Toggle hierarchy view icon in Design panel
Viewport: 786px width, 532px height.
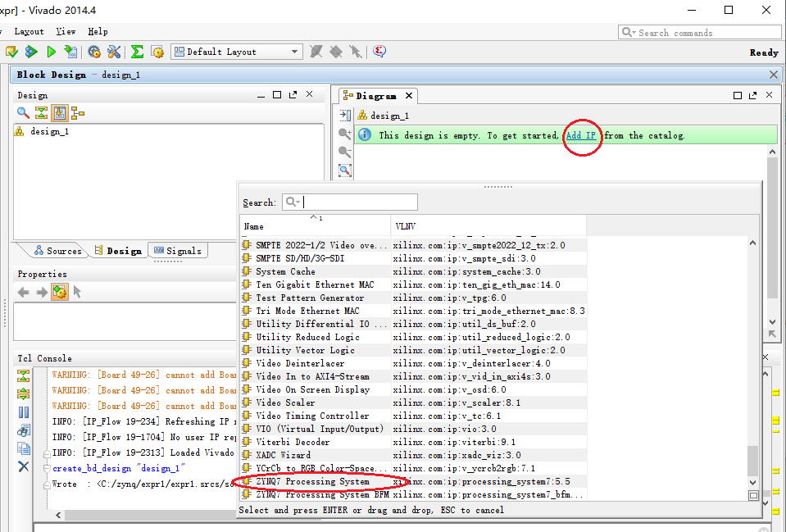[78, 113]
